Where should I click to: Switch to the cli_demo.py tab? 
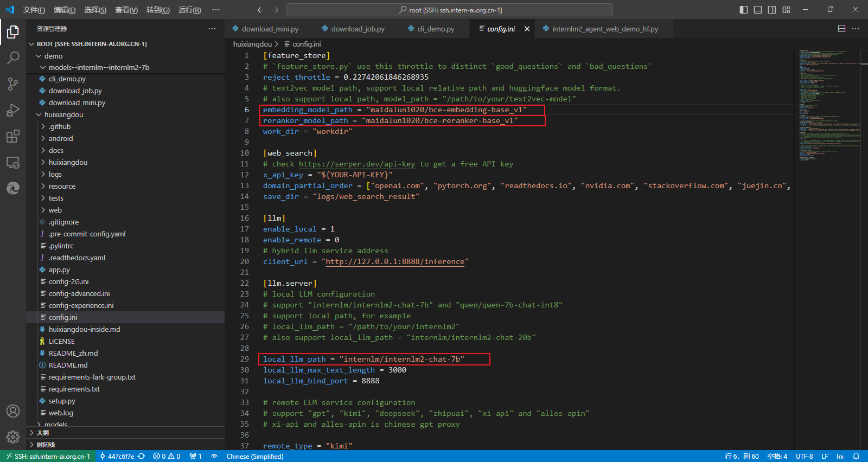pos(435,29)
